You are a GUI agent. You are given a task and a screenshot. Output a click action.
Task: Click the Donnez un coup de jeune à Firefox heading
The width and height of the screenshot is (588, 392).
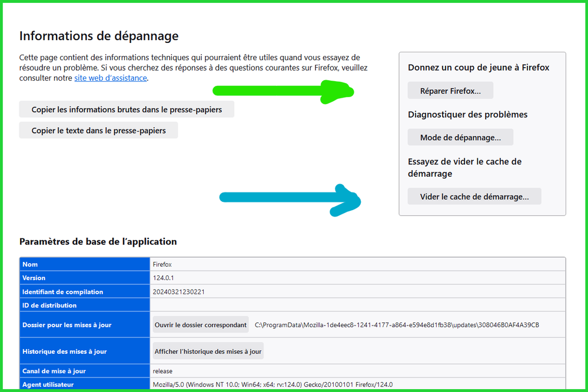[x=479, y=68]
